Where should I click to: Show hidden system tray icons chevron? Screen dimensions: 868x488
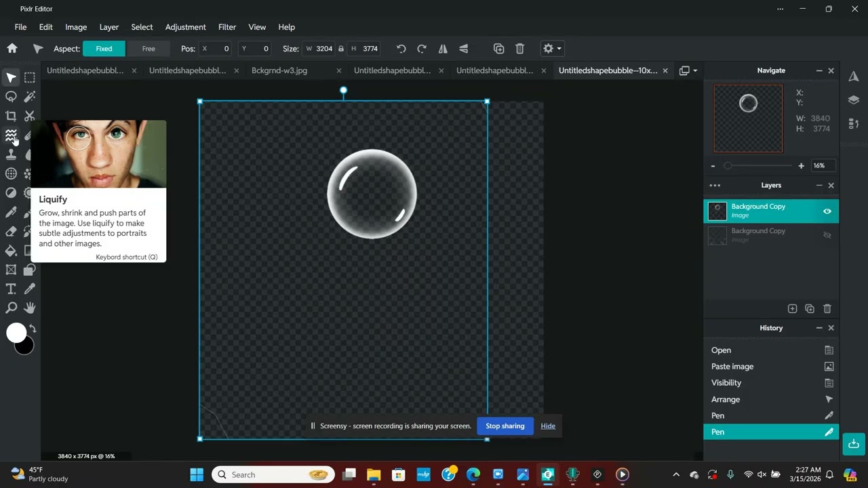676,474
